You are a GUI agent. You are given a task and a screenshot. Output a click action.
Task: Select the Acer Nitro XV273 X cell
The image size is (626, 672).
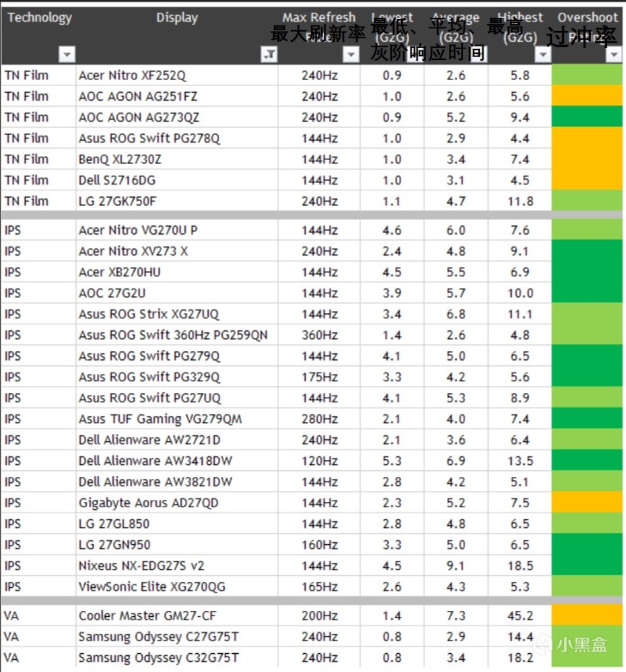pos(177,251)
